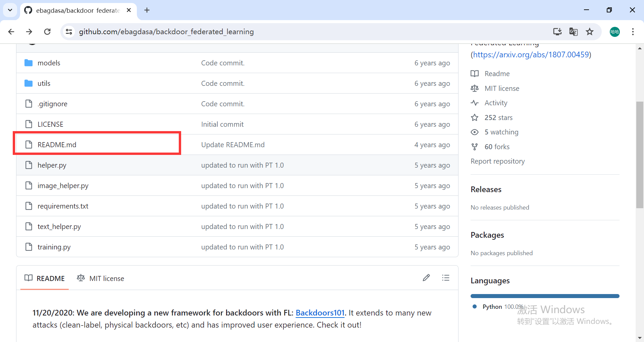
Task: Click file icon beside text_helper.py
Action: (29, 227)
